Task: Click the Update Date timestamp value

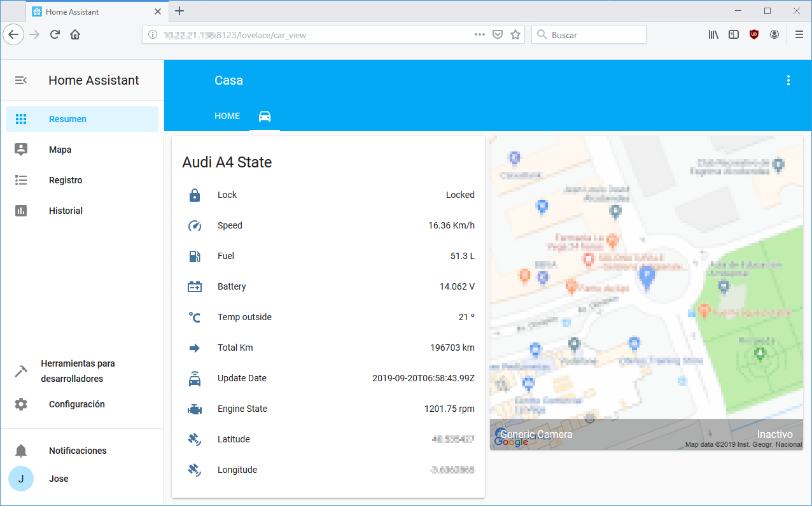Action: 423,378
